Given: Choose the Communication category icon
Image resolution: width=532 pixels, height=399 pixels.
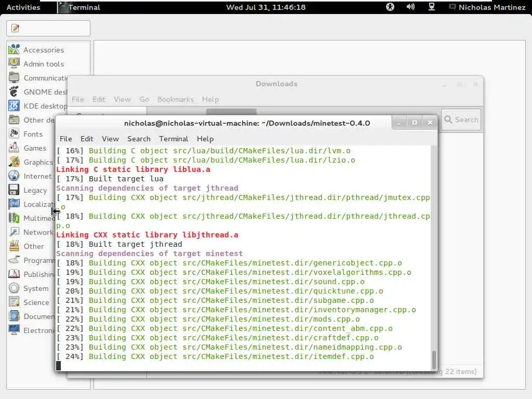Looking at the screenshot, I should pos(14,78).
